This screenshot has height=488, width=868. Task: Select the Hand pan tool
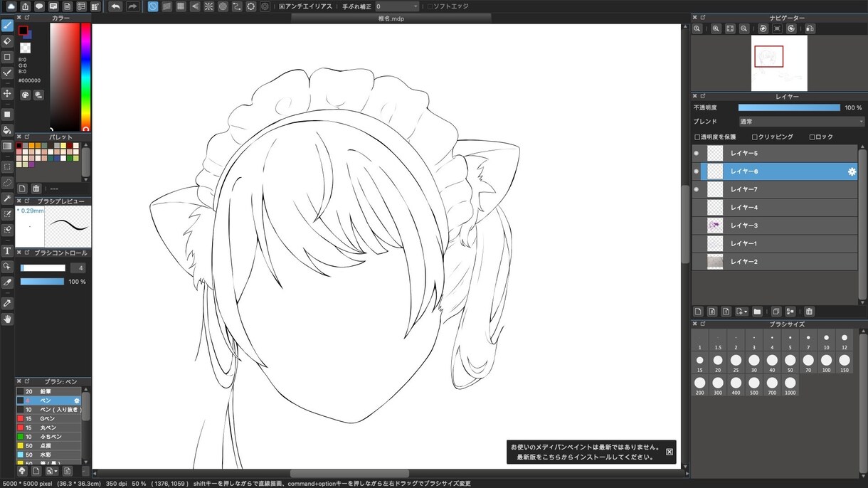click(x=7, y=319)
